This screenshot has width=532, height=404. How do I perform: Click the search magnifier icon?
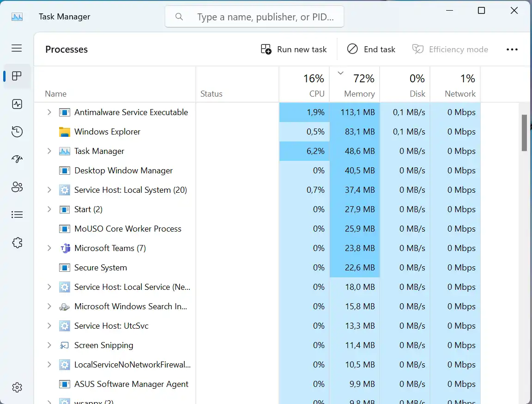[x=179, y=17]
